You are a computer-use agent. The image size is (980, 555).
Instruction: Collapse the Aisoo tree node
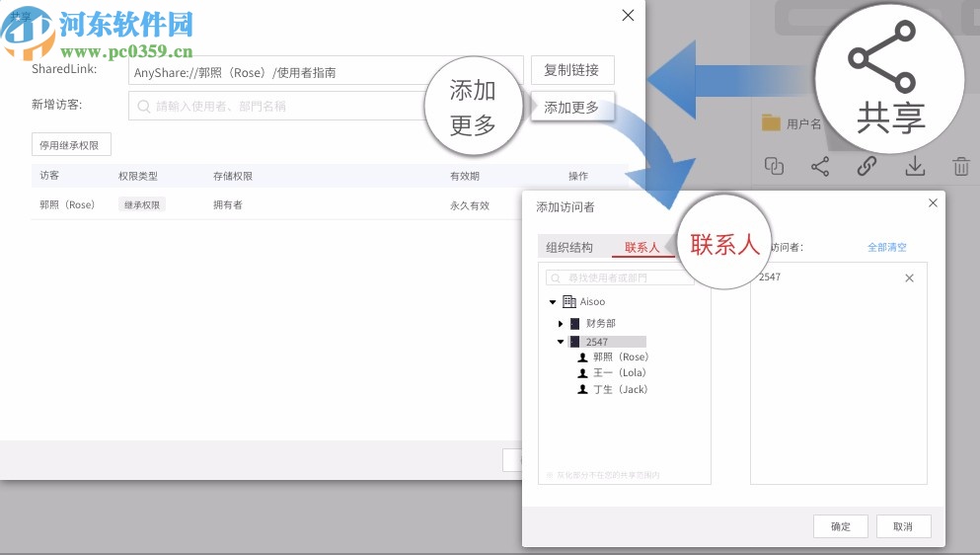553,302
